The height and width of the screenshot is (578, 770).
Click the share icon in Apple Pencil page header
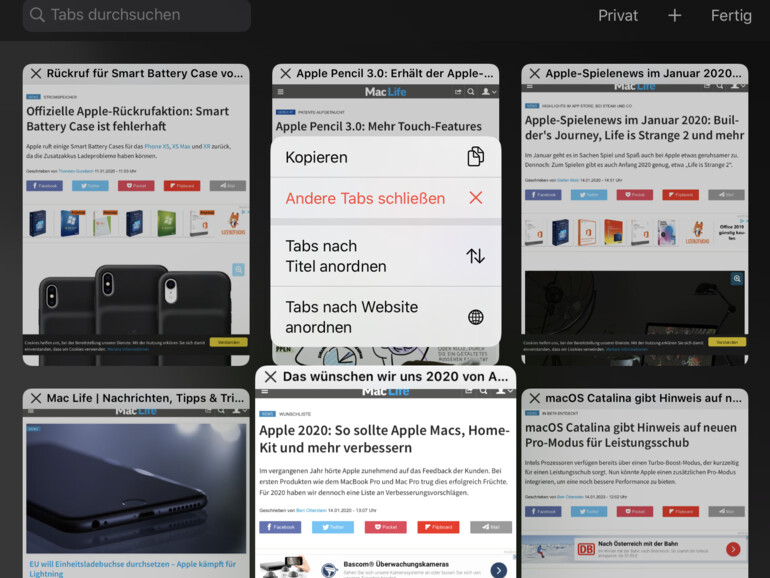coord(458,92)
